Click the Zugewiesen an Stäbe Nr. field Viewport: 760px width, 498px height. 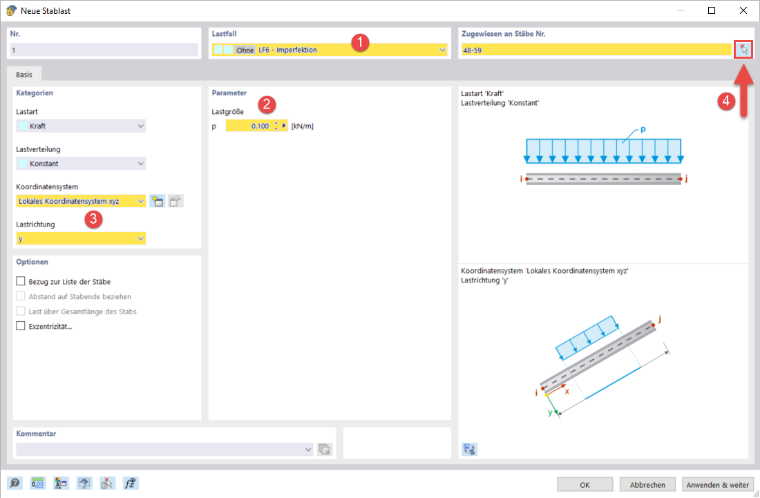(597, 49)
